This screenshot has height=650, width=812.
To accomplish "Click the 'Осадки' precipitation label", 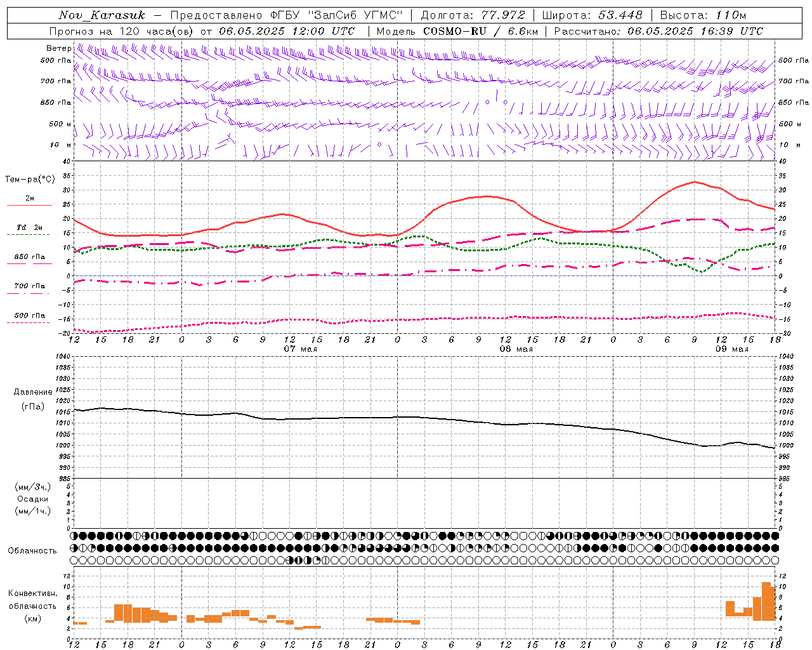I will pos(33,499).
